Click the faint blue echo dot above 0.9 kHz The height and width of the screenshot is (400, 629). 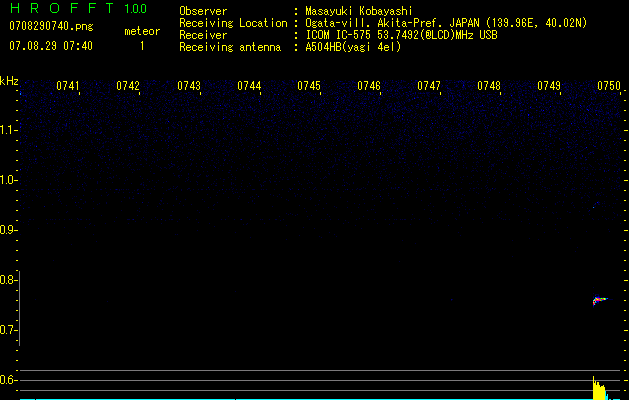point(595,205)
